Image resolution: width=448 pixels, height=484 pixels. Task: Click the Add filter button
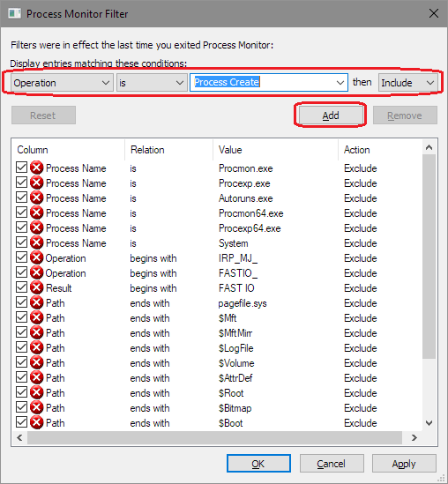[331, 115]
